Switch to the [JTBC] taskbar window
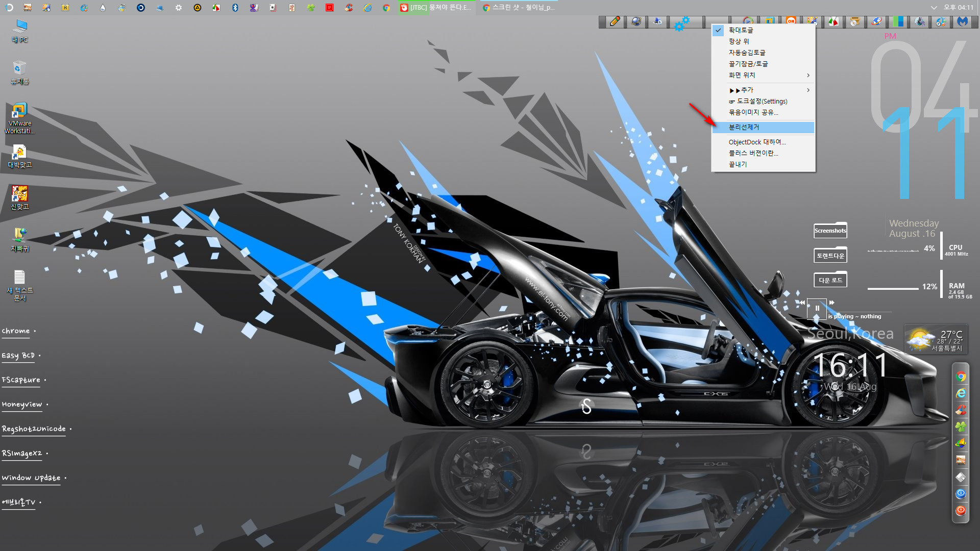 coord(436,8)
